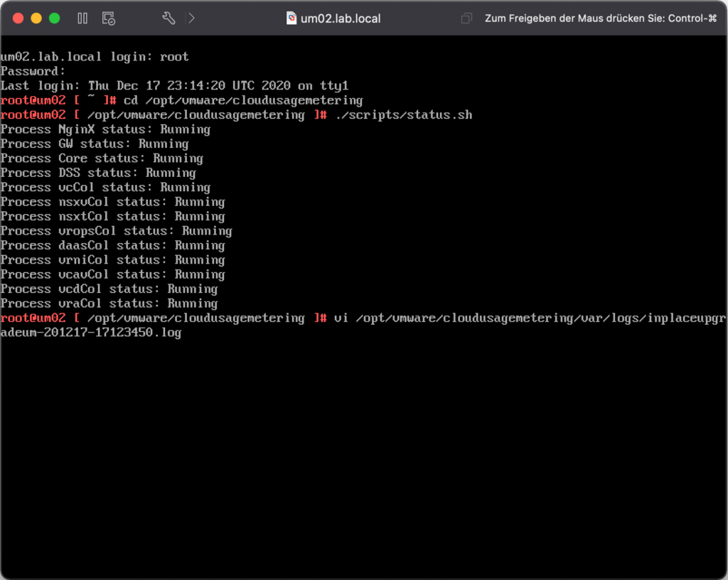Click the 'Process DSS status: Running' line
Image resolution: width=728 pixels, height=580 pixels.
pos(98,173)
